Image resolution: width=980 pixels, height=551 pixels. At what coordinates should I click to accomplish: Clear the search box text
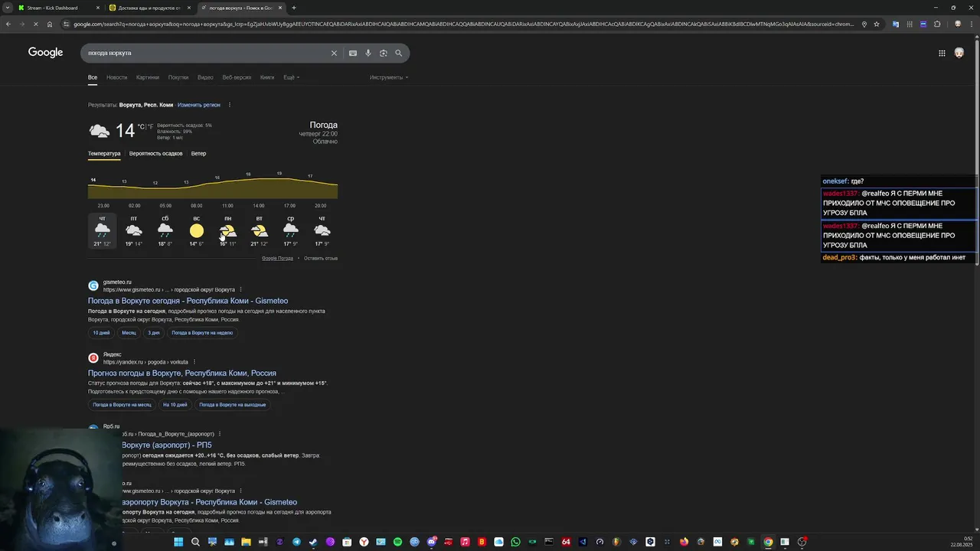[x=334, y=53]
